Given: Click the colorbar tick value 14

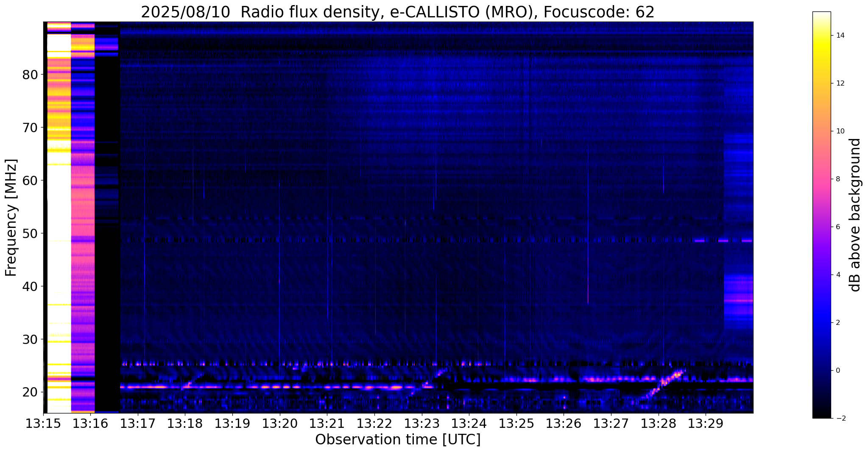Looking at the screenshot, I should (840, 36).
